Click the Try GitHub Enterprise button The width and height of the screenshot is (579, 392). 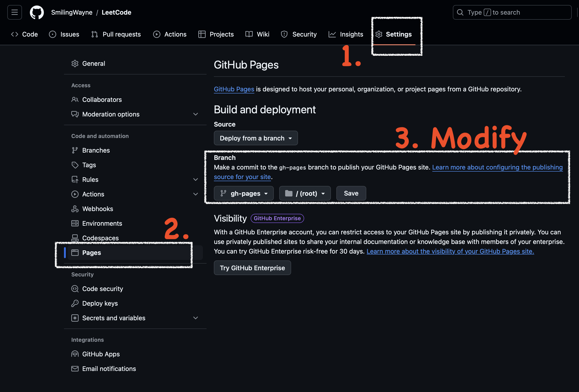click(x=252, y=268)
